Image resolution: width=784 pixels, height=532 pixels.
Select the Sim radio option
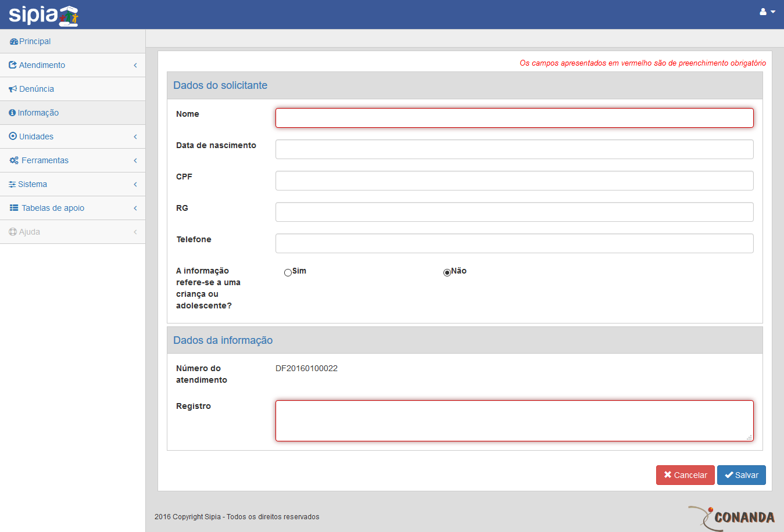point(288,272)
